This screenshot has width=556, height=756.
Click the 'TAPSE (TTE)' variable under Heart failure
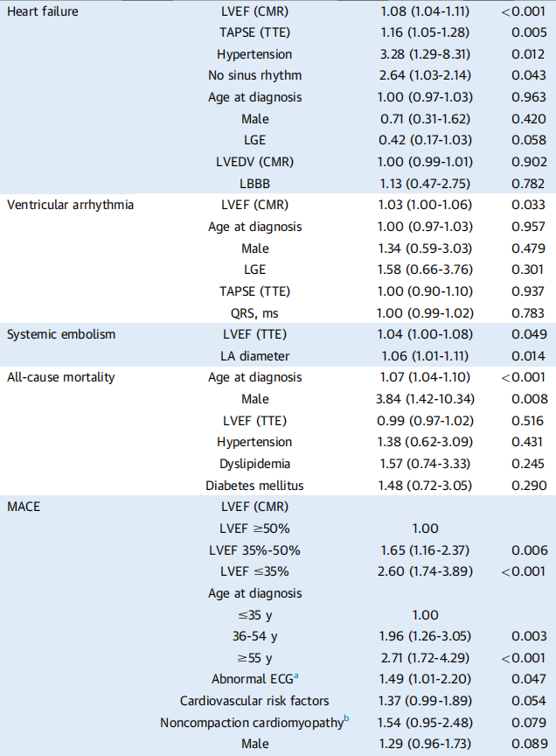[x=255, y=32]
